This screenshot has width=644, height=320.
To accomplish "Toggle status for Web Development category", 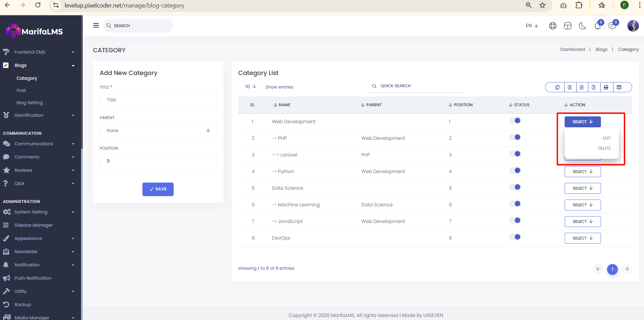I will point(515,121).
